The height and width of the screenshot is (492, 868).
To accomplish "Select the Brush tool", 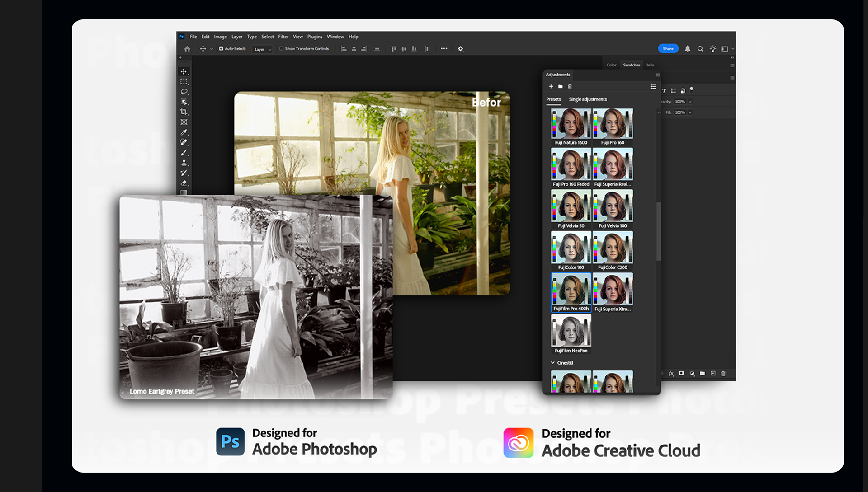I will tap(184, 153).
